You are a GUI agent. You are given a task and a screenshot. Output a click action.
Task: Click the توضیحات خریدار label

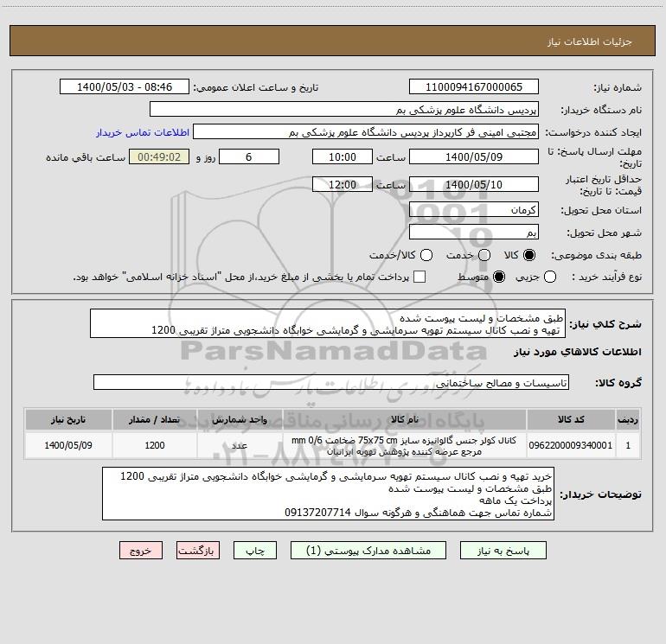pos(600,494)
